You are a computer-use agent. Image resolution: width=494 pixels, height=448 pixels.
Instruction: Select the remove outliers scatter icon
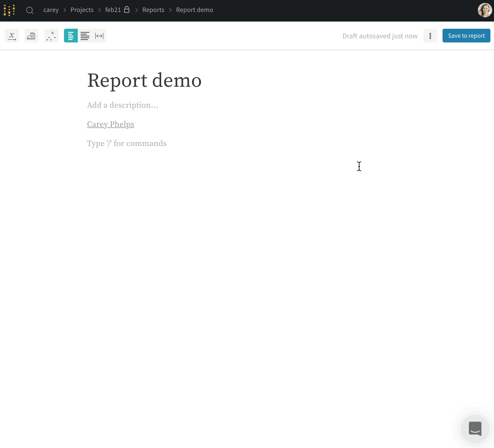coord(51,36)
